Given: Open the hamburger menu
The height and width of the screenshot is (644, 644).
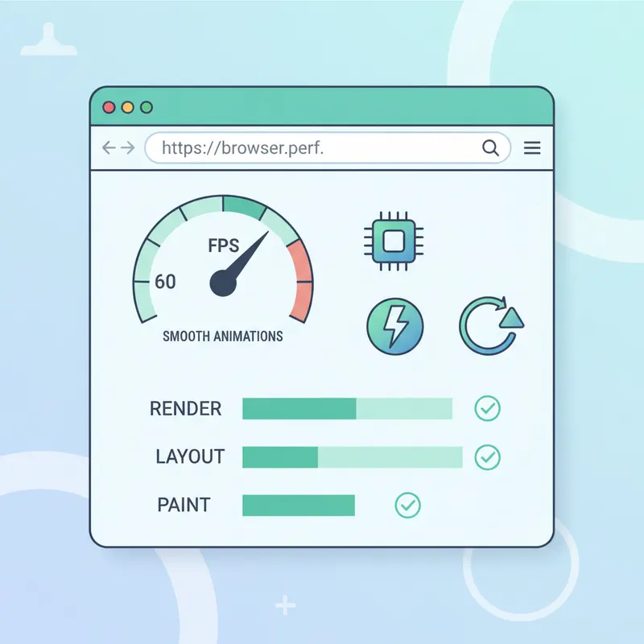Looking at the screenshot, I should 532,148.
